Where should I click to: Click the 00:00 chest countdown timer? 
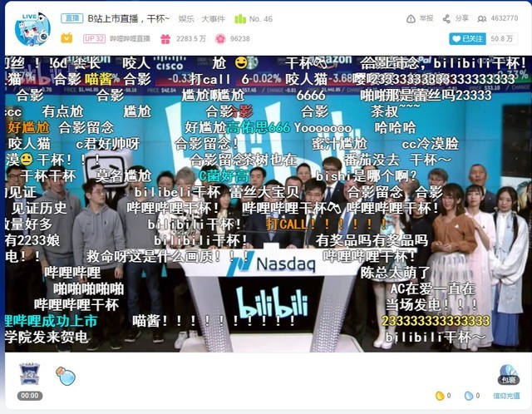point(30,396)
